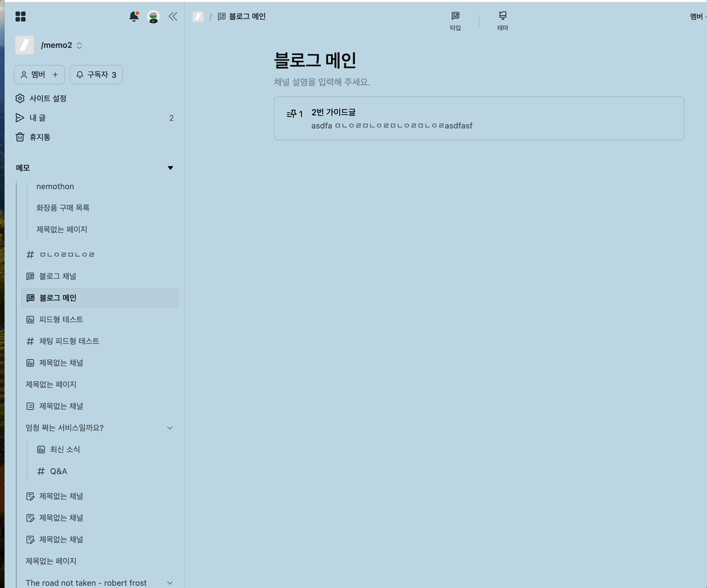Click the 구독자 3 button
Screen dimensions: 707x588
point(96,75)
